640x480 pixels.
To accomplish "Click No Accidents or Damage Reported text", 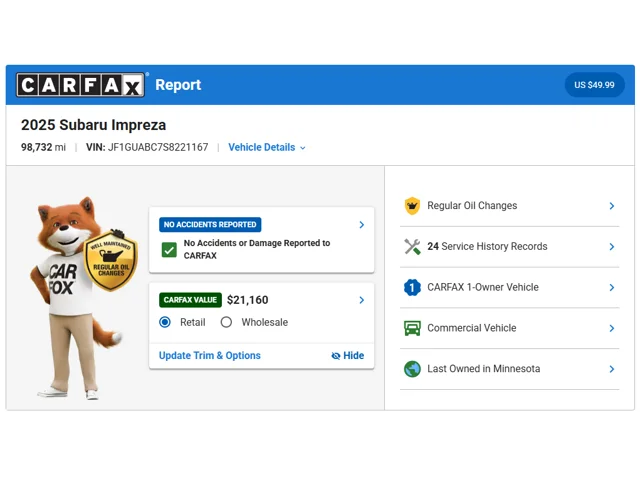I will 257,249.
